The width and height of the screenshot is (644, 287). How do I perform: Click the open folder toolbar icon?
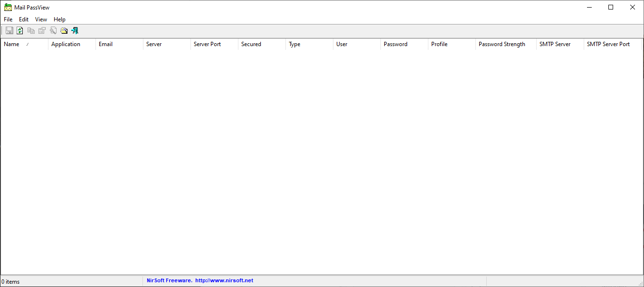pyautogui.click(x=64, y=31)
